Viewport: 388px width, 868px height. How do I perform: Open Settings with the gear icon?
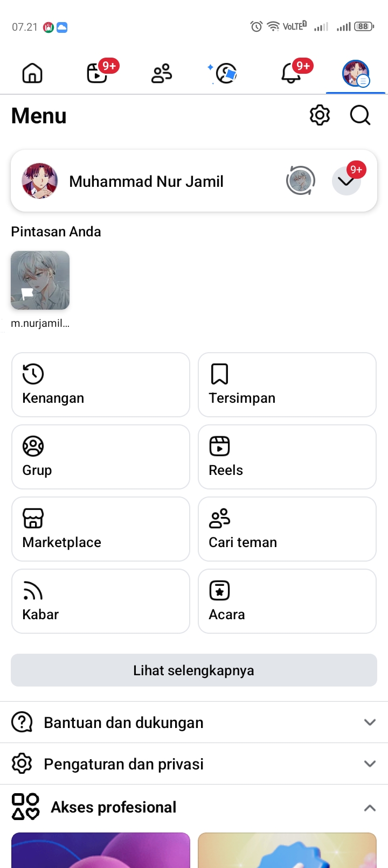coord(320,115)
